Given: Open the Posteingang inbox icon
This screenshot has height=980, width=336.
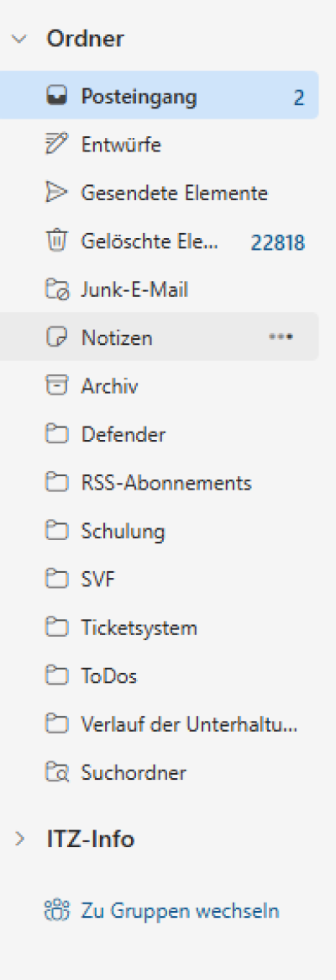Looking at the screenshot, I should pyautogui.click(x=56, y=96).
